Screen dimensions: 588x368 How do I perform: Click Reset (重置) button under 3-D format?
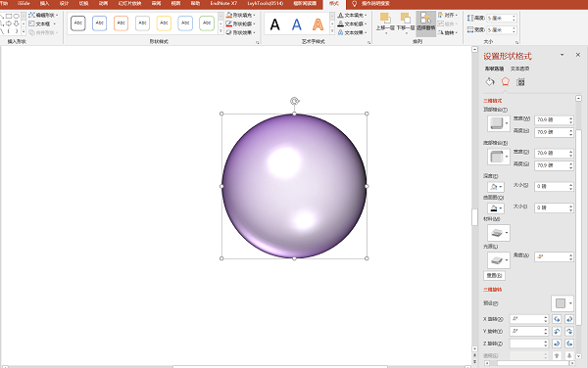[494, 276]
